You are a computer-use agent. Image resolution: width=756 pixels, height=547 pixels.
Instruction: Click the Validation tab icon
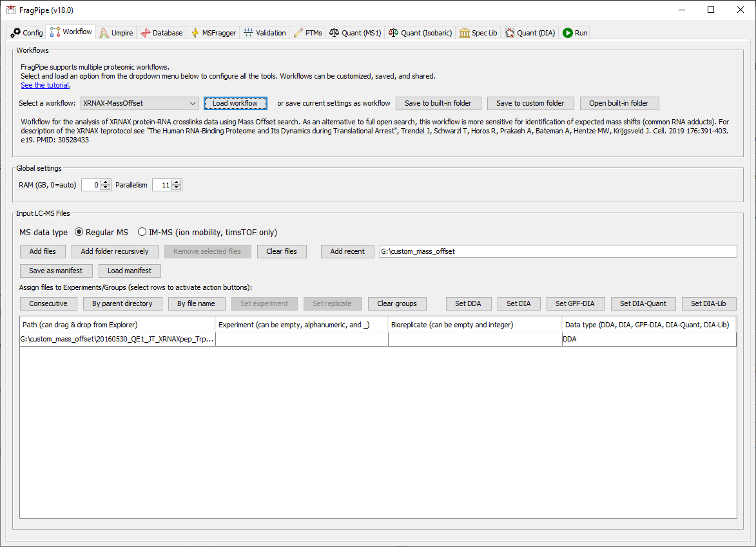click(248, 33)
